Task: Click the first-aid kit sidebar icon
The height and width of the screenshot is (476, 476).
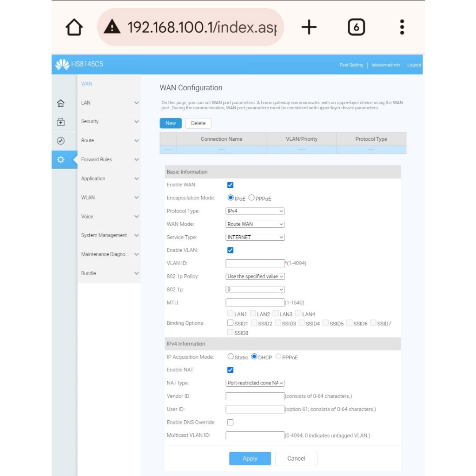Action: tap(60, 122)
